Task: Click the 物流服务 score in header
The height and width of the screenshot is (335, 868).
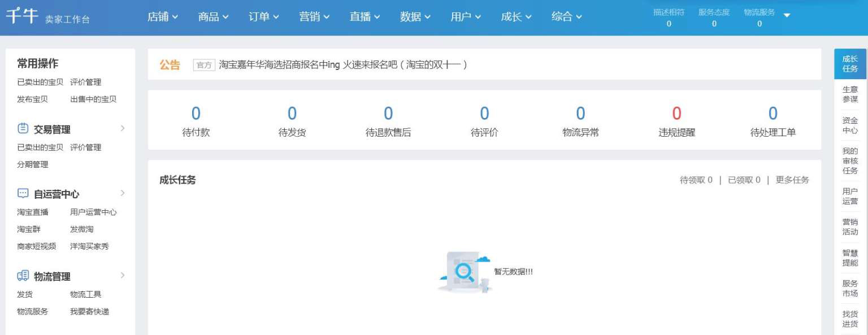Action: (759, 18)
